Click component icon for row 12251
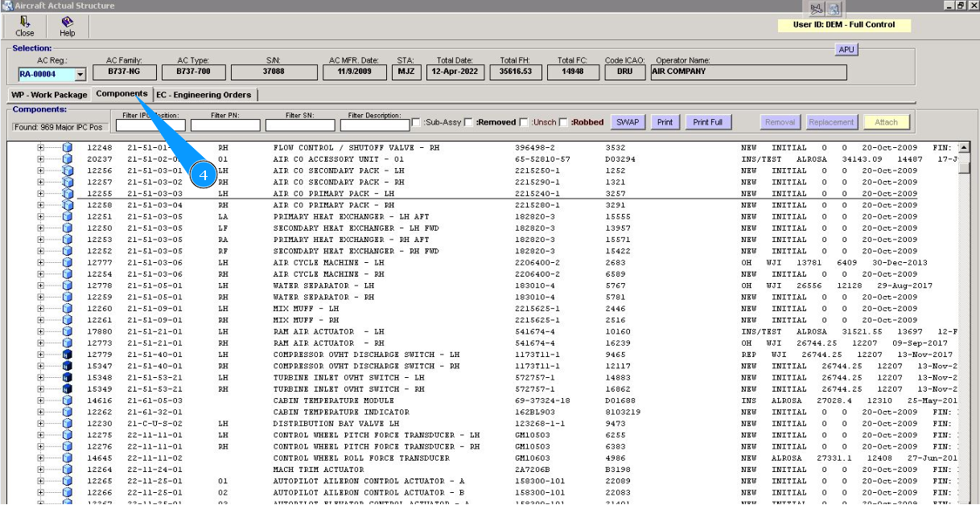This screenshot has width=980, height=509. 68,217
